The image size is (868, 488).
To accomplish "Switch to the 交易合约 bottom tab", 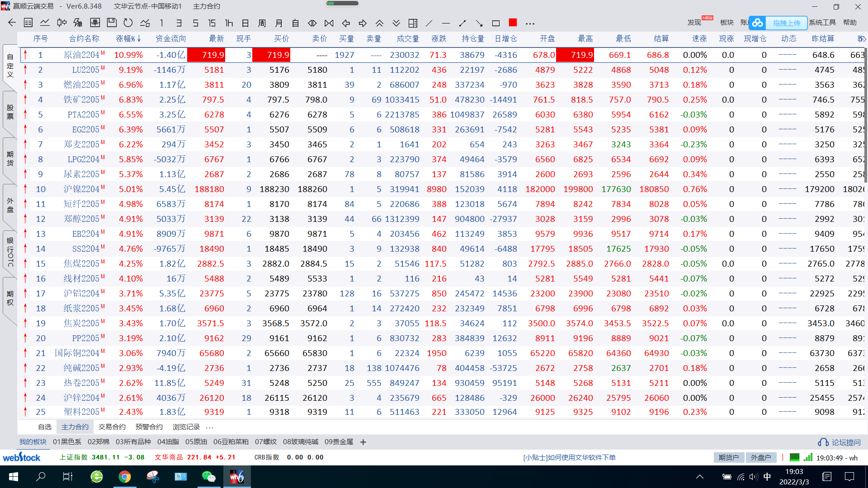I will pyautogui.click(x=112, y=427).
